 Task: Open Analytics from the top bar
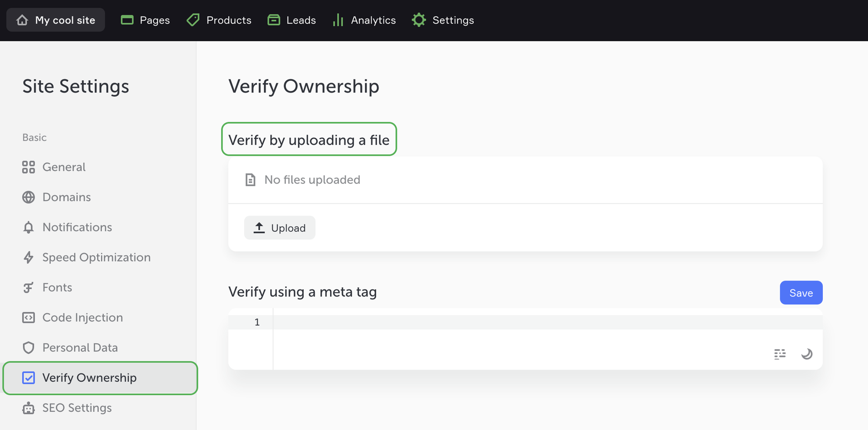point(364,20)
